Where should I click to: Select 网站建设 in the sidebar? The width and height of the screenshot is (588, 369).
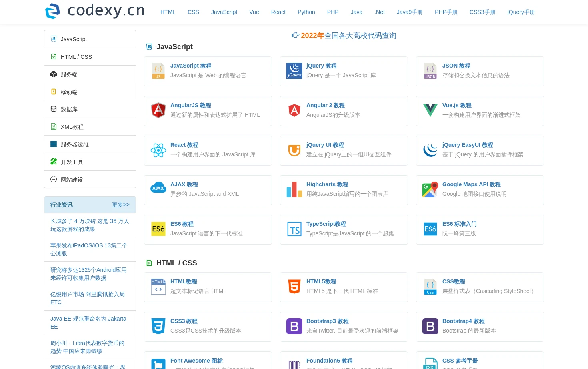coord(90,180)
